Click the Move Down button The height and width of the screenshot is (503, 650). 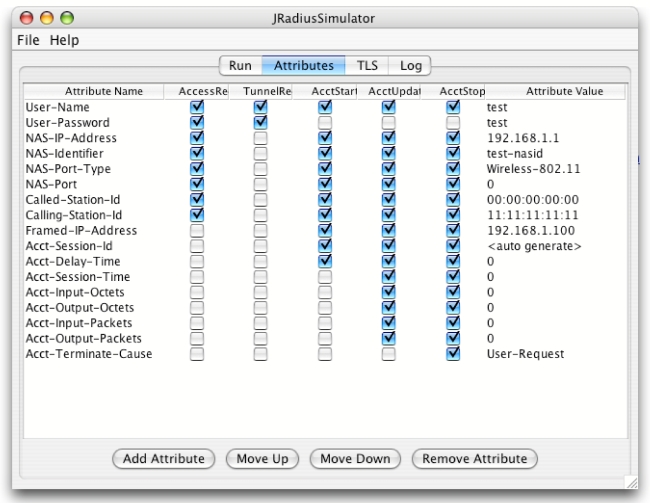355,459
